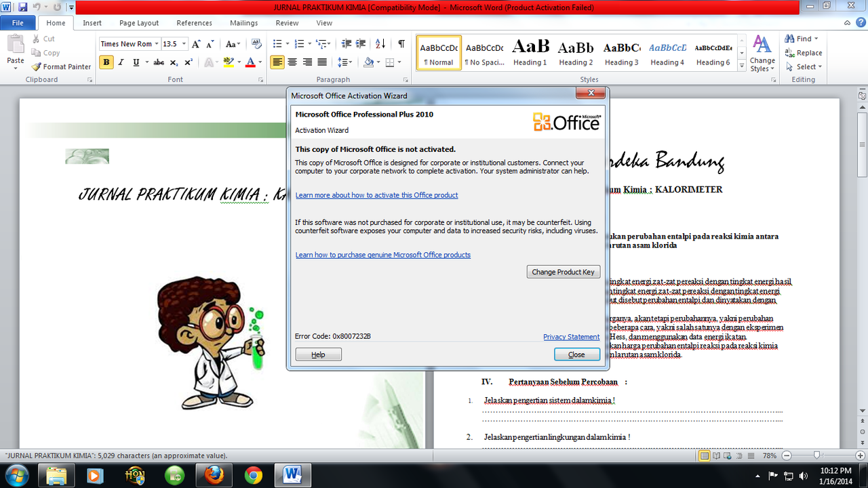The height and width of the screenshot is (488, 868).
Task: Click the zoom slider handle
Action: click(x=817, y=456)
